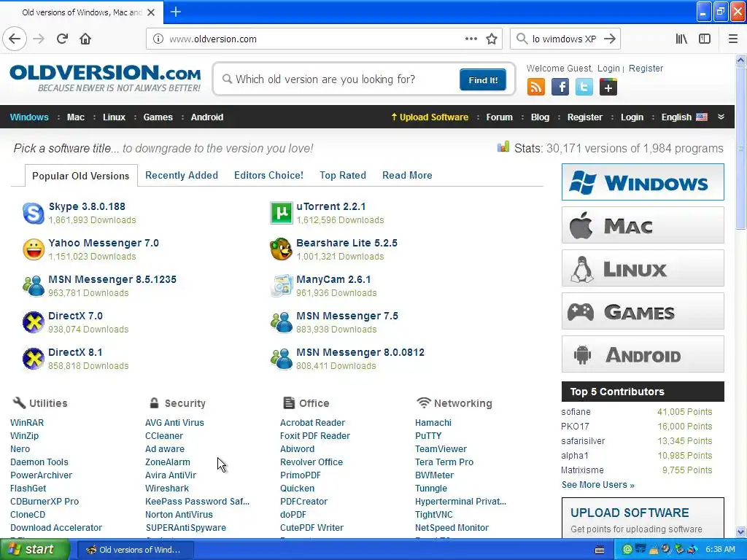Image resolution: width=747 pixels, height=560 pixels.
Task: Open the Forum link
Action: [x=499, y=117]
